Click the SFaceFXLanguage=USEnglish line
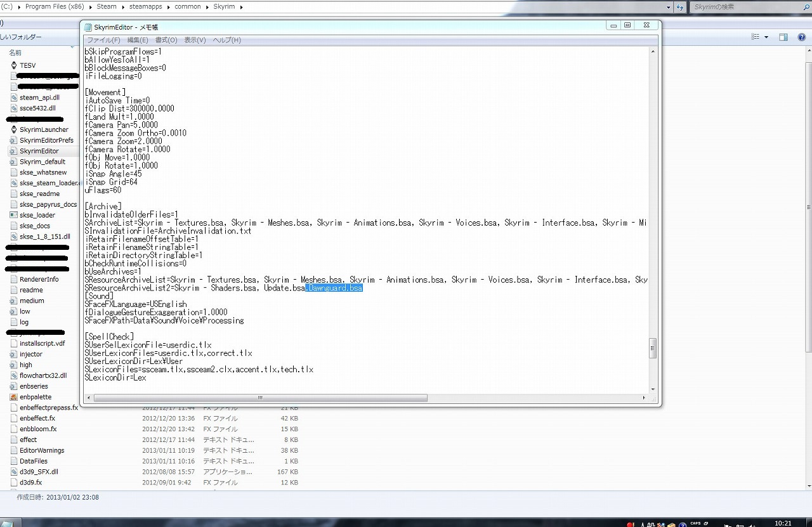812x527 pixels. pos(136,304)
